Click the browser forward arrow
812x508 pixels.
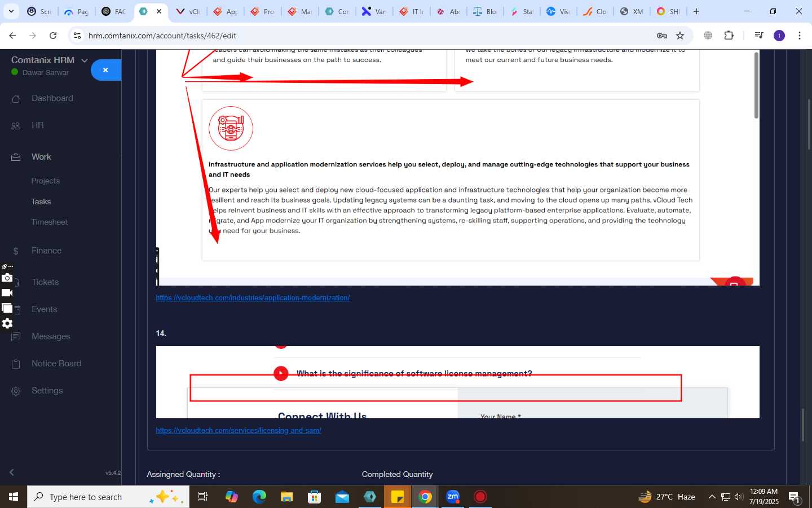click(33, 36)
